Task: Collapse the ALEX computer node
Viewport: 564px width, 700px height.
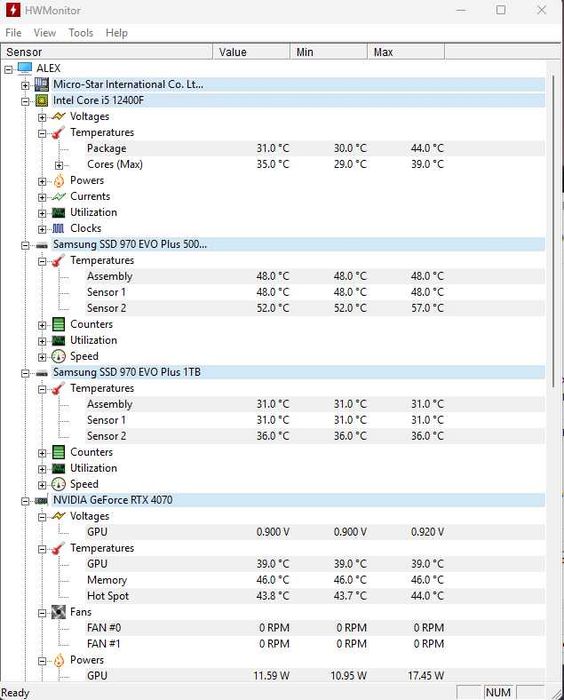Action: click(8, 69)
